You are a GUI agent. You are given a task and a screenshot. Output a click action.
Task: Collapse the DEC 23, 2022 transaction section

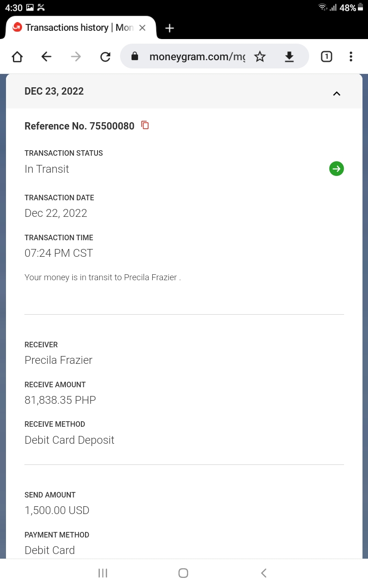[336, 93]
